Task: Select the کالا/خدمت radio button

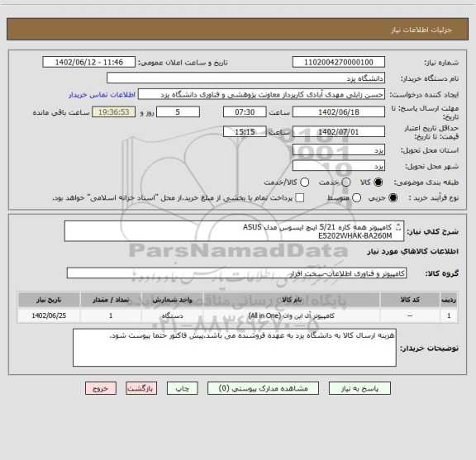Action: [x=304, y=183]
